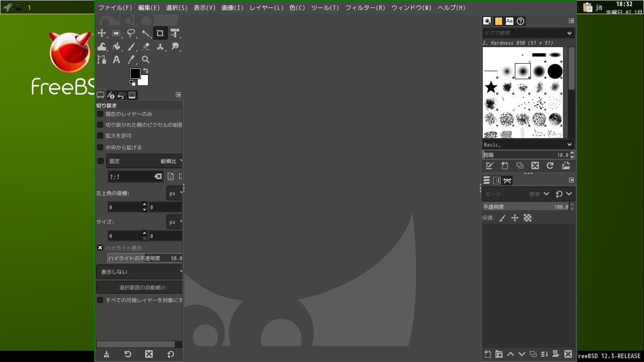
Task: Select the Text tool
Action: point(116,59)
